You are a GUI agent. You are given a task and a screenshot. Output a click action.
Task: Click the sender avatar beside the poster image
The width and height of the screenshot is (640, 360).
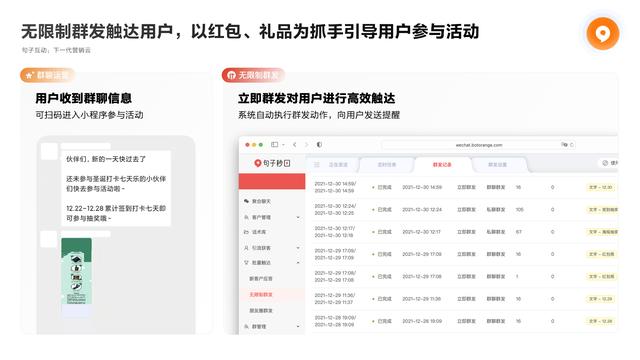point(49,239)
